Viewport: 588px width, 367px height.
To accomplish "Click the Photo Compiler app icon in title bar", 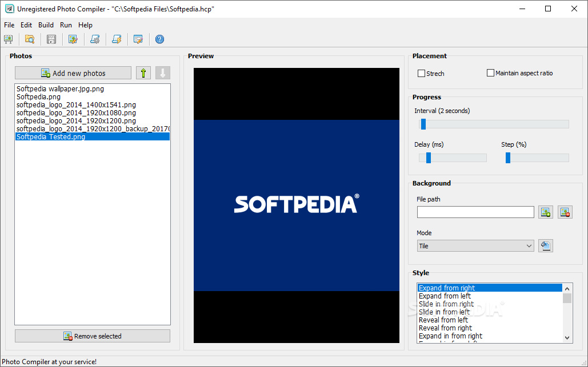I will [x=9, y=9].
